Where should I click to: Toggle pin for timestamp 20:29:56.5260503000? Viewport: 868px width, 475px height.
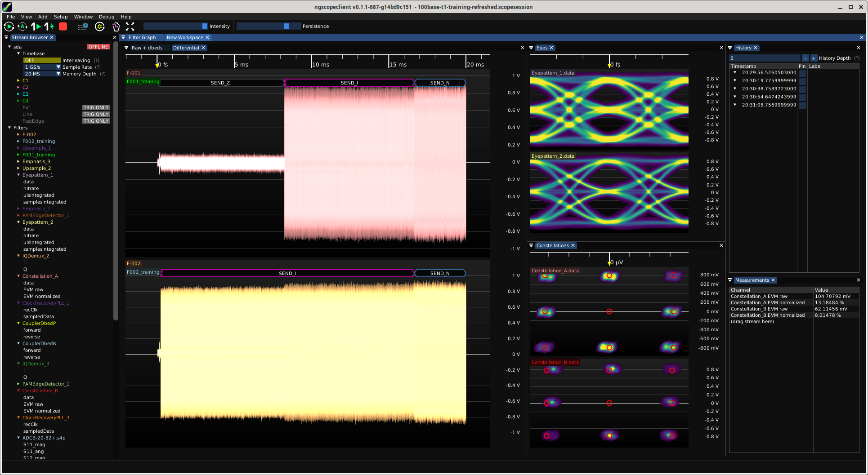802,73
